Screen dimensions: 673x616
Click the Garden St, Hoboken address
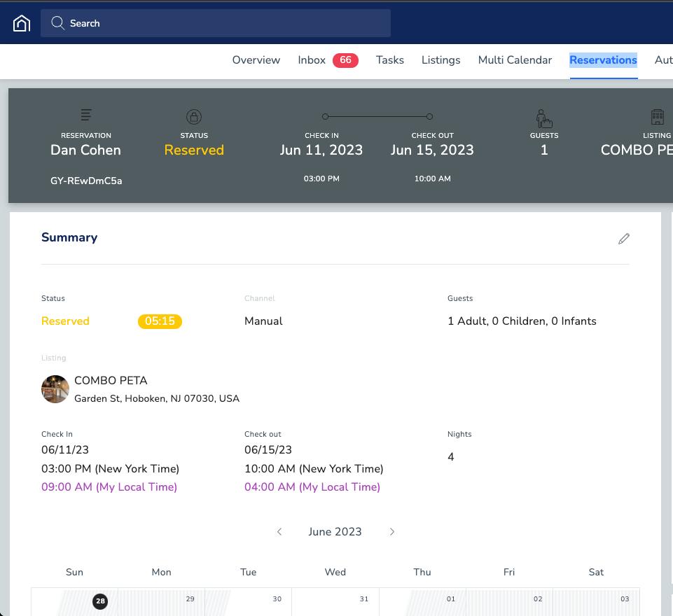coord(157,398)
